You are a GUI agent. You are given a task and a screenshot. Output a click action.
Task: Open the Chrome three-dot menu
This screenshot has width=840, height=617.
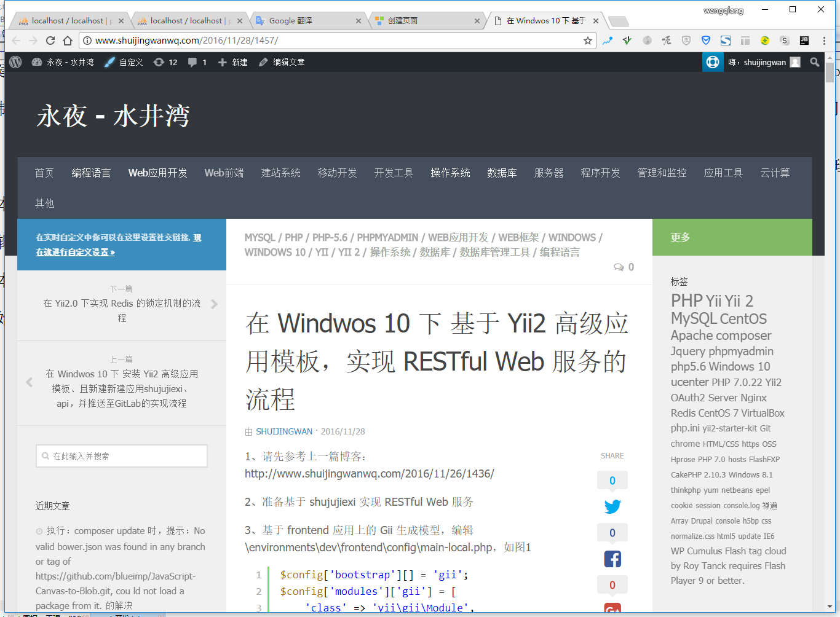(824, 41)
